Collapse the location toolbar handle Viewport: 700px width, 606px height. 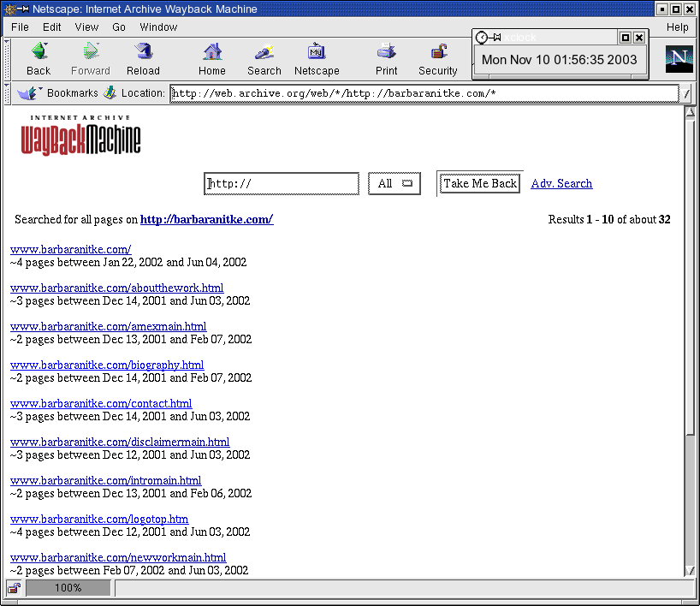(7, 93)
